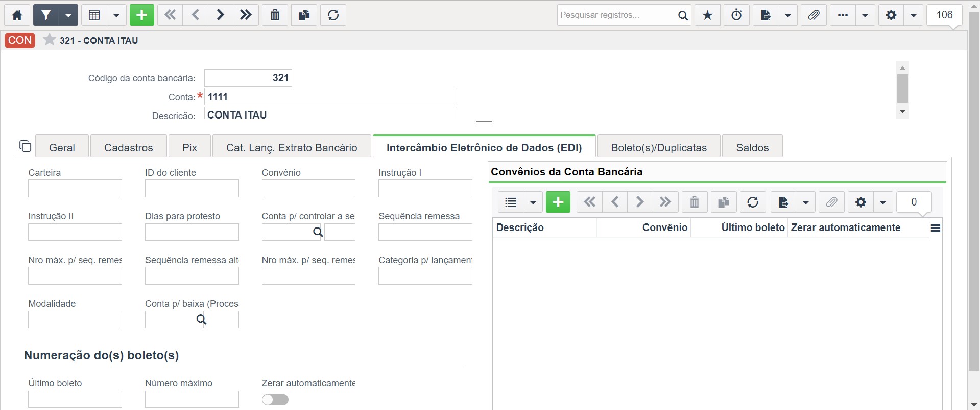980x410 pixels.
Task: Toggle the Zerar automaticamente switch
Action: pyautogui.click(x=275, y=400)
